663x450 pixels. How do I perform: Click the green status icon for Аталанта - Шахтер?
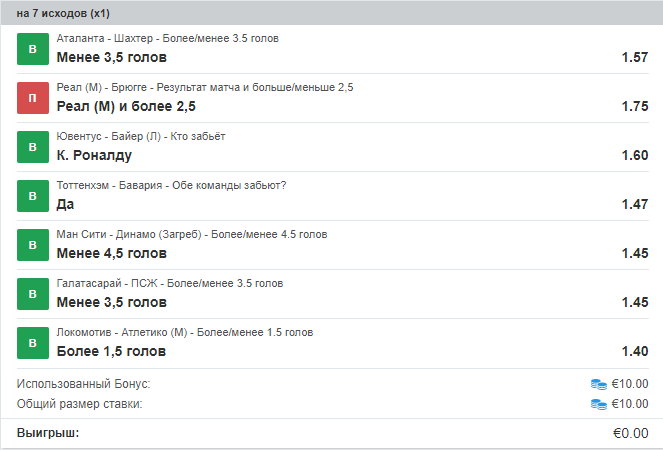pyautogui.click(x=33, y=49)
